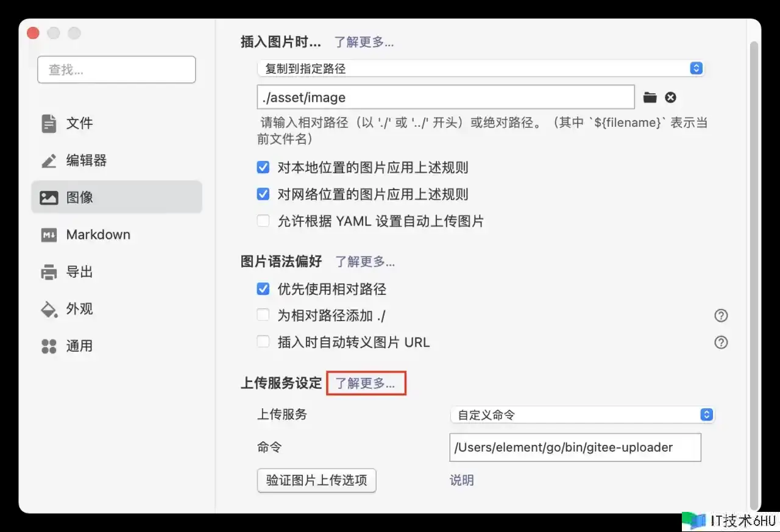Viewport: 780px width, 532px height.
Task: Clear the image path with X icon
Action: [670, 98]
